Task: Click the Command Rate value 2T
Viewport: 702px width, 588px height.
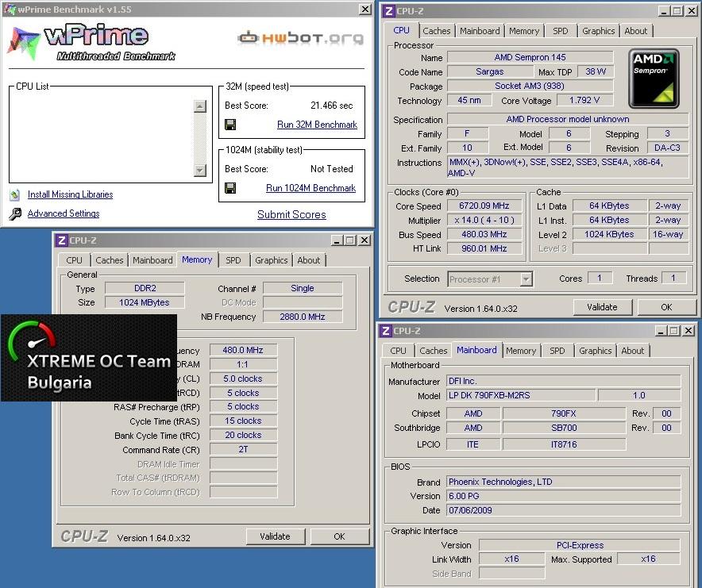Action: (243, 449)
